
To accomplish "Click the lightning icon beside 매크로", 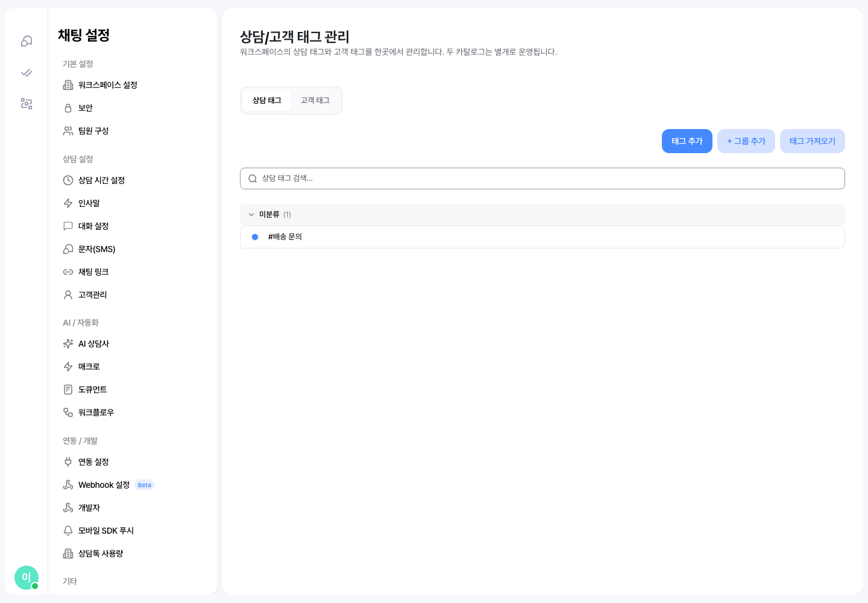I will tap(68, 367).
